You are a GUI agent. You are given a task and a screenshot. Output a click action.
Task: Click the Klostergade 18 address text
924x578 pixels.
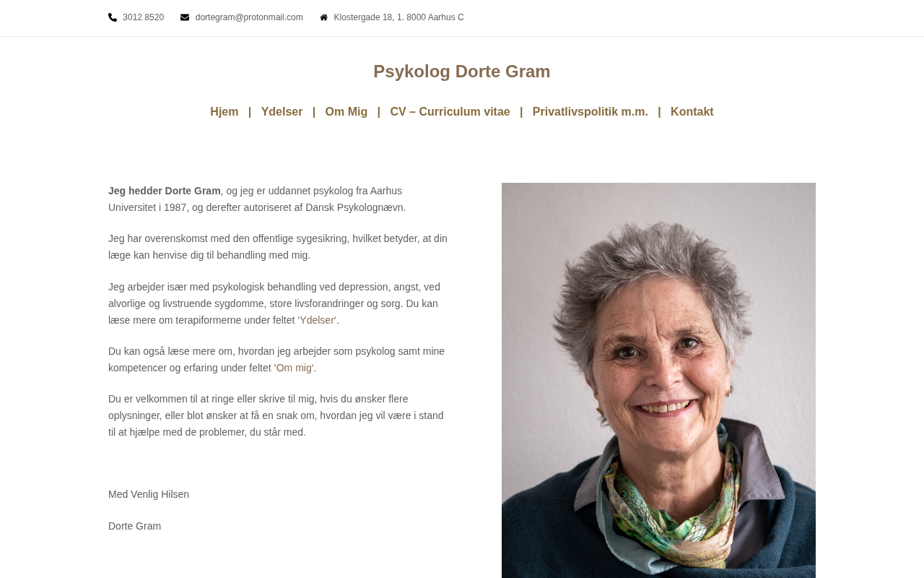click(x=398, y=17)
